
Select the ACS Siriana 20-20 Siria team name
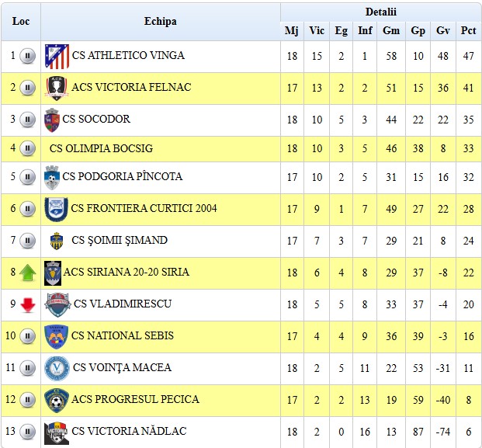126,273
